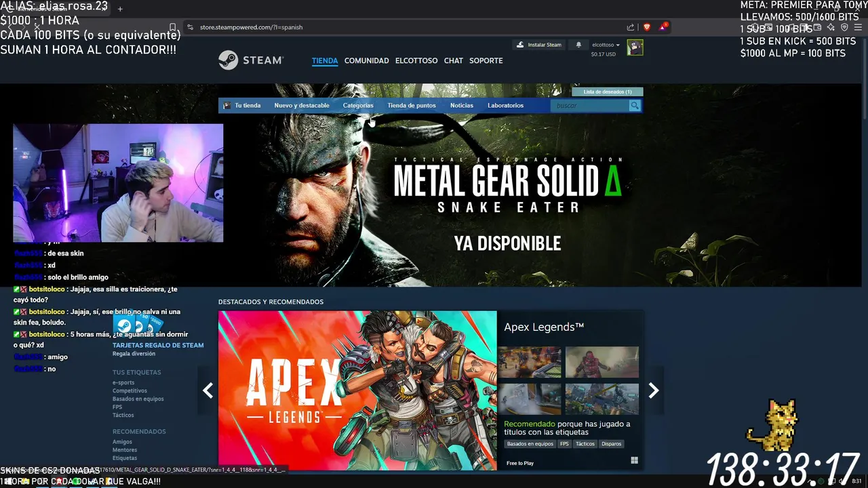Image resolution: width=868 pixels, height=488 pixels.
Task: Open the first Apex Legends screenshot thumbnail
Action: [x=530, y=362]
